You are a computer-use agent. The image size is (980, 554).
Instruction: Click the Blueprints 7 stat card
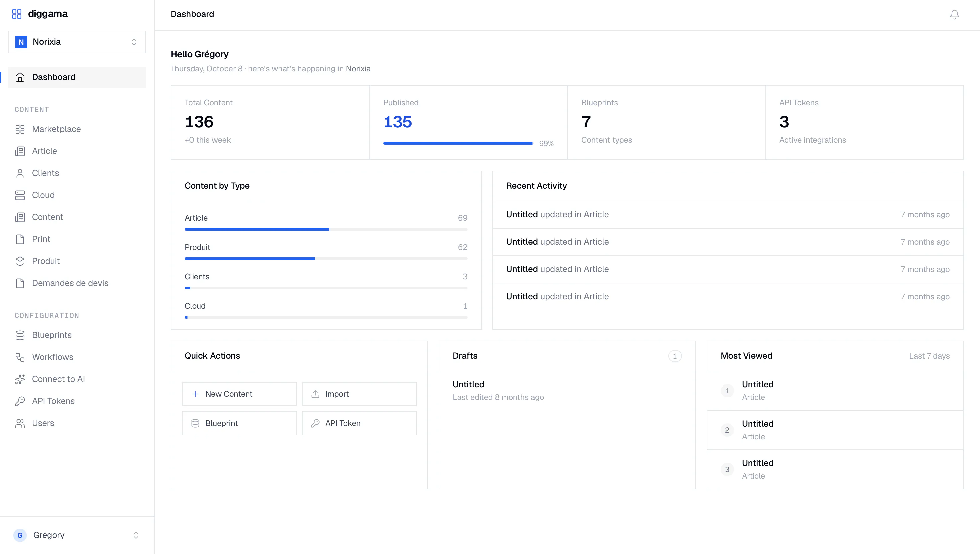(x=667, y=123)
